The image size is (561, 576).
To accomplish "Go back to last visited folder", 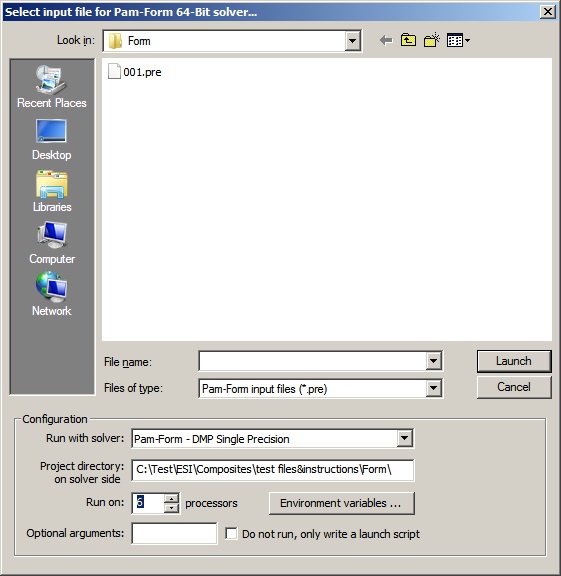I will pyautogui.click(x=386, y=40).
